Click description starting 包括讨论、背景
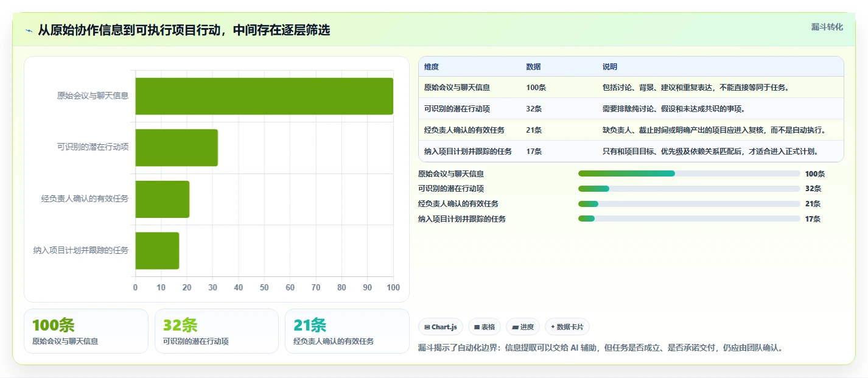 (696, 88)
